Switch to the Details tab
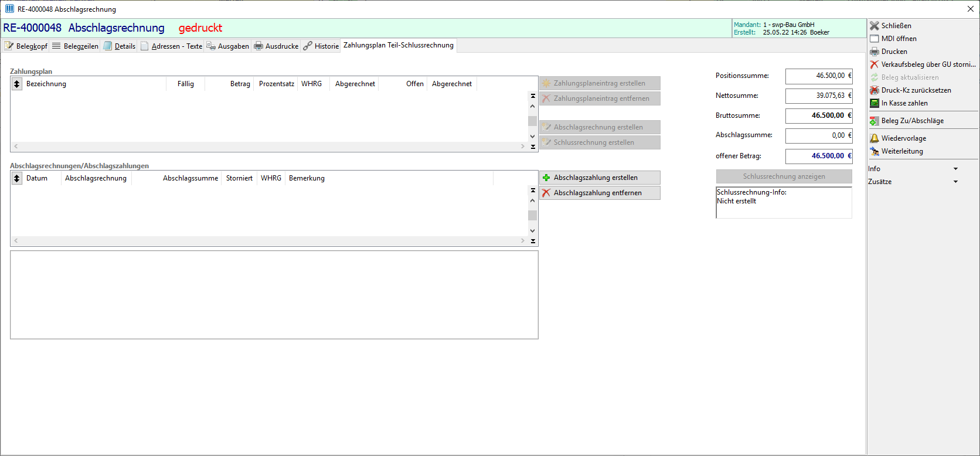Screen dimensions: 980x456 pyautogui.click(x=119, y=46)
